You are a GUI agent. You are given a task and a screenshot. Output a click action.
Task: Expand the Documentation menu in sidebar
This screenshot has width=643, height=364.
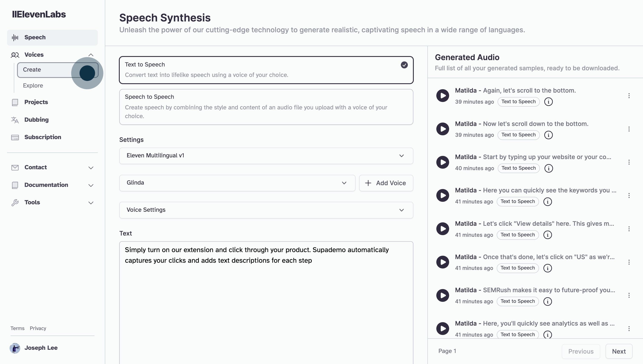[91, 185]
